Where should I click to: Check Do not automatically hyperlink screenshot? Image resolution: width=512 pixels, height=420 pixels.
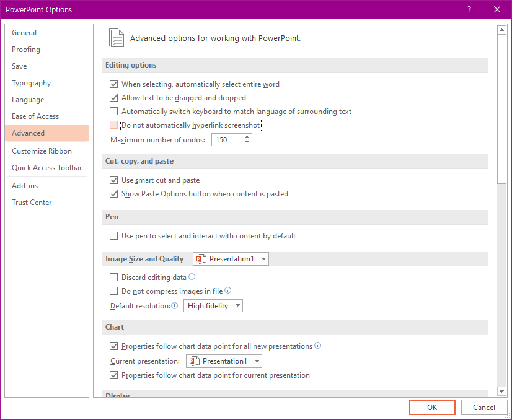pos(113,125)
